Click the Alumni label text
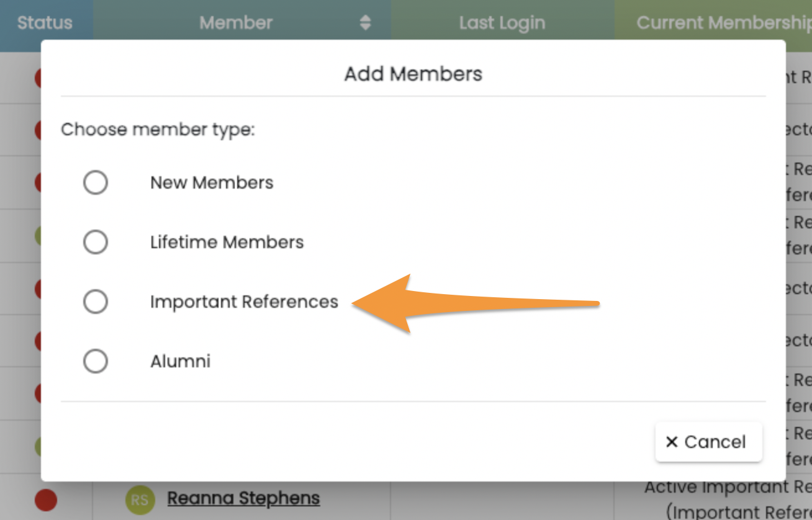This screenshot has width=812, height=520. coord(180,361)
